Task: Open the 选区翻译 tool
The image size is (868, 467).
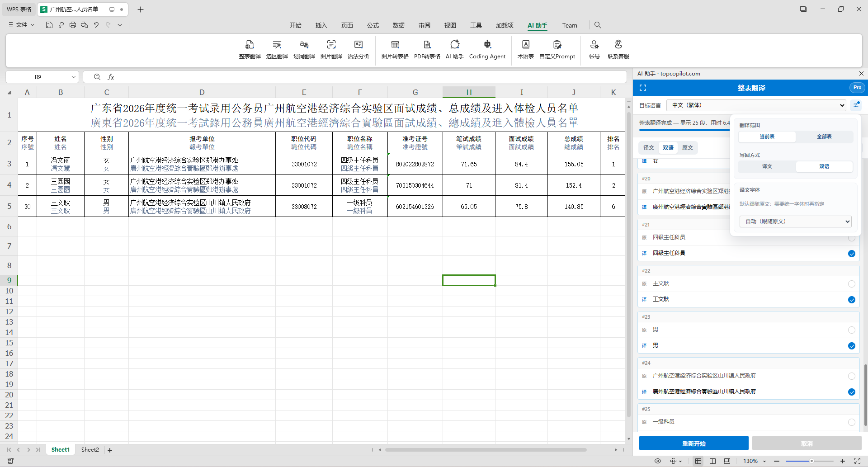Action: pyautogui.click(x=277, y=49)
